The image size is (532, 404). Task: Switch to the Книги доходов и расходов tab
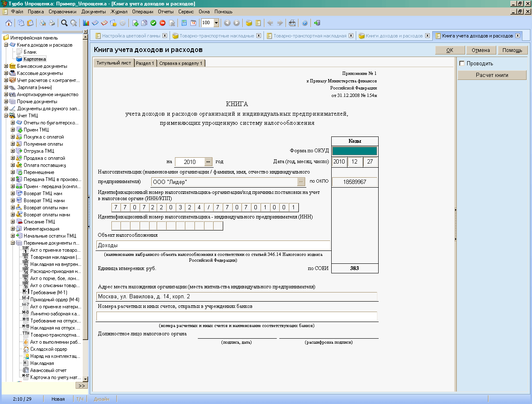(394, 36)
